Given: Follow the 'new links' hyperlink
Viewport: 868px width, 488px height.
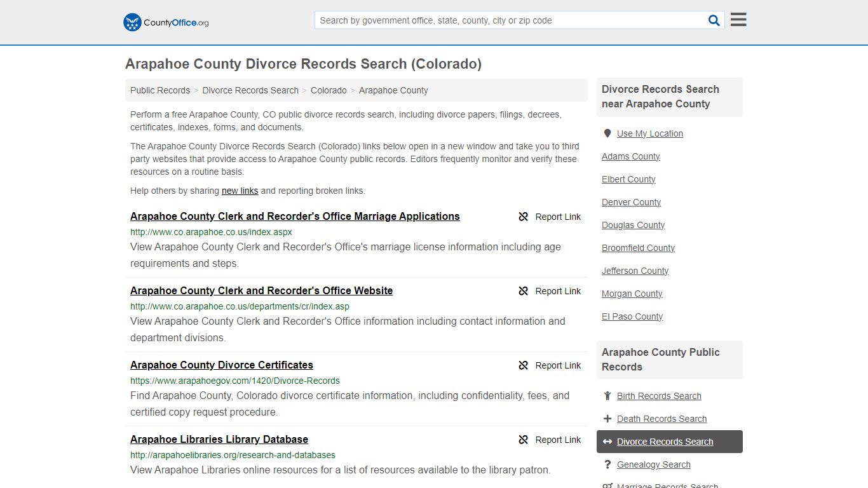Looking at the screenshot, I should (x=240, y=191).
